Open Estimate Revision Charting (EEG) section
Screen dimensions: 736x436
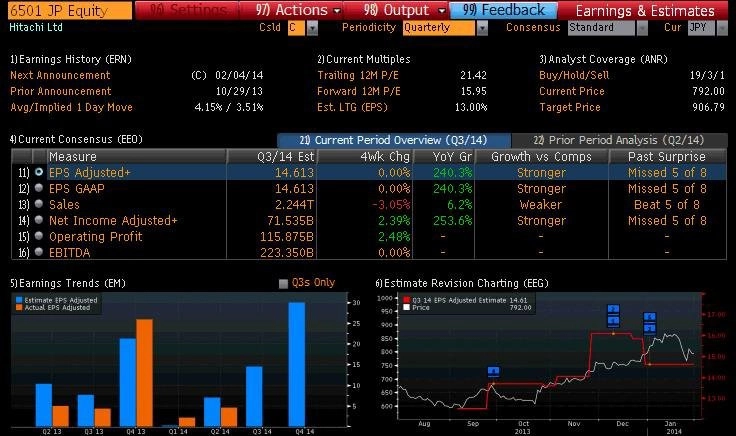(462, 283)
